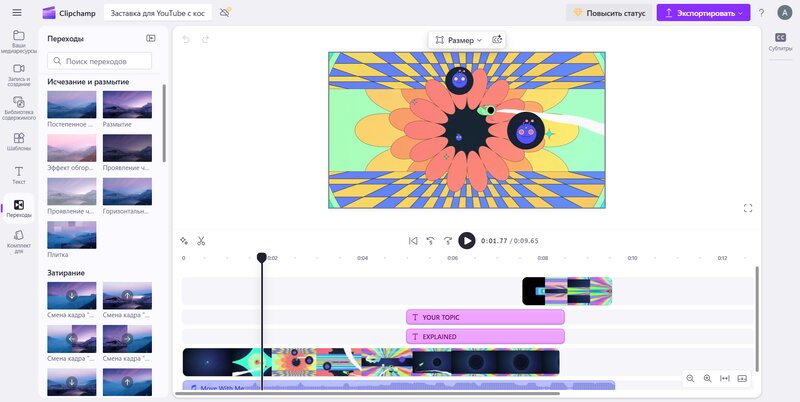Forward five seconds

pos(448,241)
